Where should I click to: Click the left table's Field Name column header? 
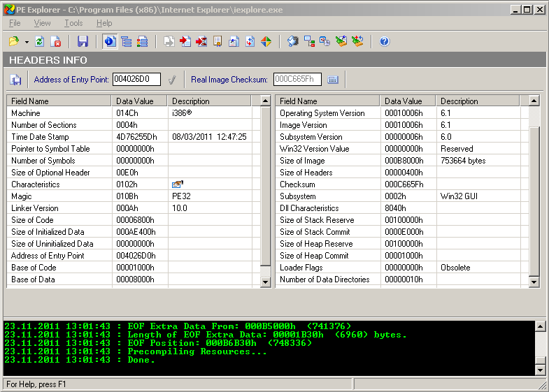[x=59, y=101]
